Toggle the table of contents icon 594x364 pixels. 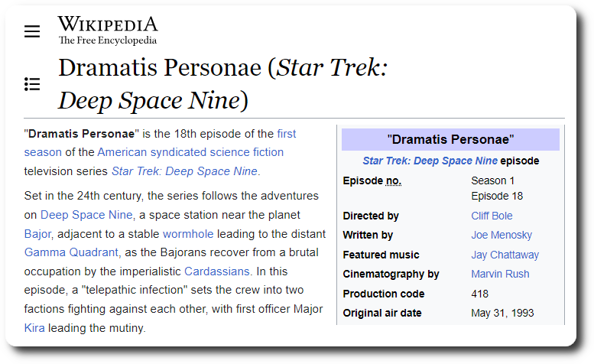(31, 84)
